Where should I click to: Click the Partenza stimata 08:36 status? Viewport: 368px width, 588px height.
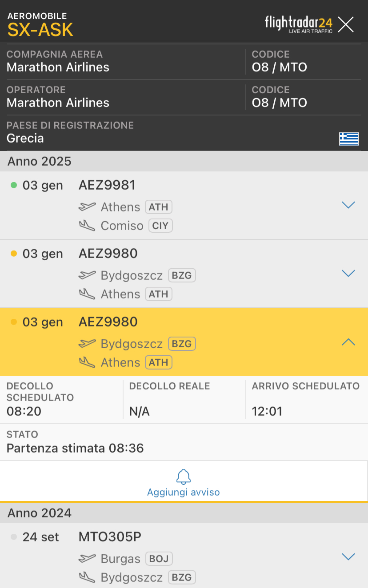pyautogui.click(x=75, y=448)
